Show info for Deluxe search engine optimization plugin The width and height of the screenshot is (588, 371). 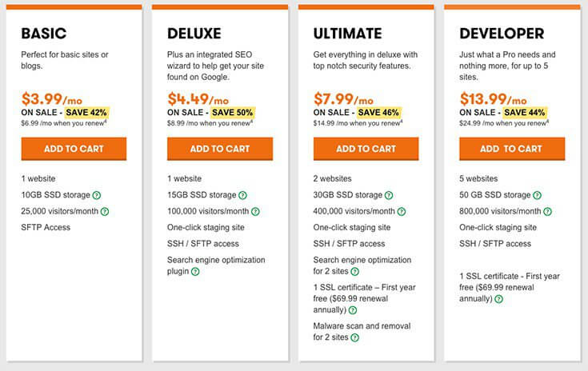195,272
